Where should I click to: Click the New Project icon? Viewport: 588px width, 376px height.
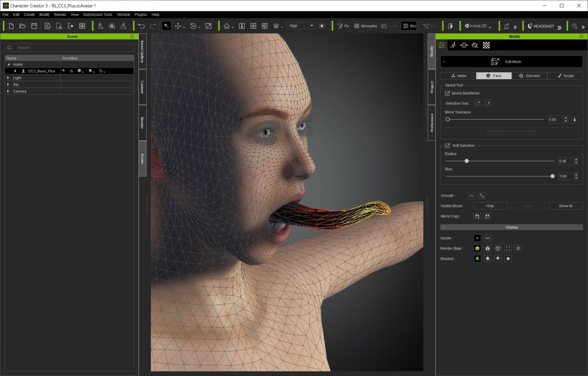point(11,26)
